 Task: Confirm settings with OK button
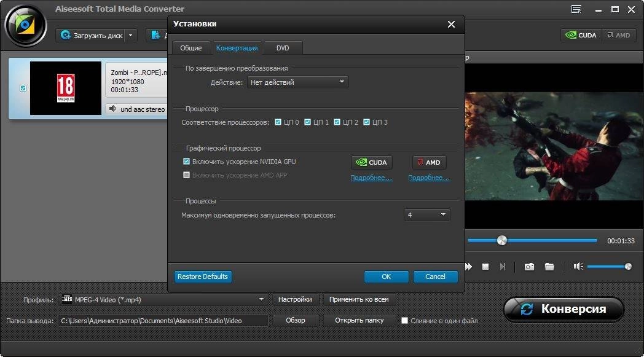(386, 277)
